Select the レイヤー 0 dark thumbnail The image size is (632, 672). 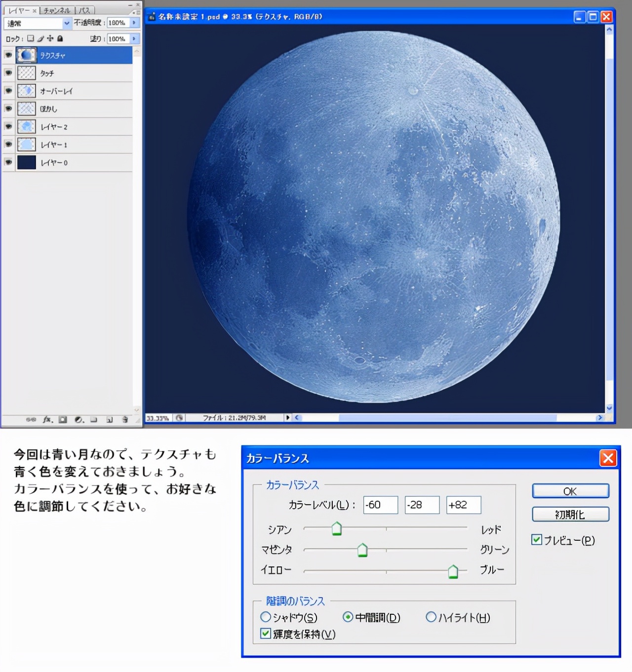(27, 162)
